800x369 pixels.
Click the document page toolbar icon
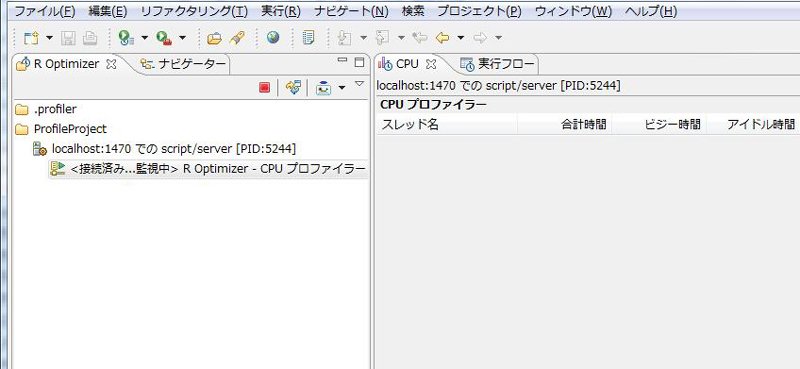coord(308,37)
